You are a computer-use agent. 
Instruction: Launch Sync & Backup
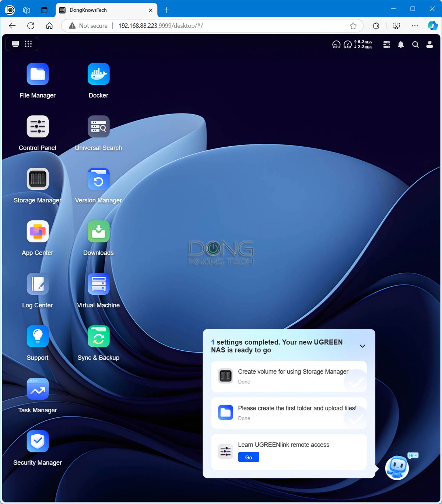click(98, 336)
